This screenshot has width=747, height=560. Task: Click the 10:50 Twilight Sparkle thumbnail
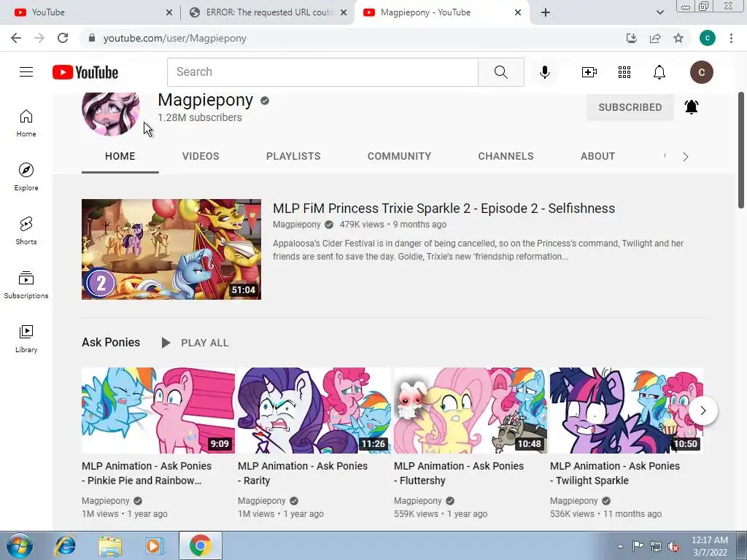[627, 410]
